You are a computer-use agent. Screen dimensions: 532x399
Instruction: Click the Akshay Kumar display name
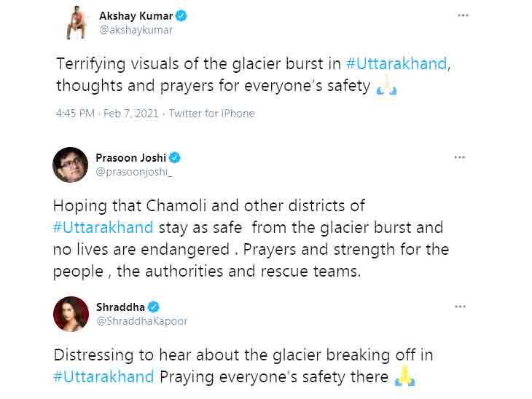click(x=134, y=16)
